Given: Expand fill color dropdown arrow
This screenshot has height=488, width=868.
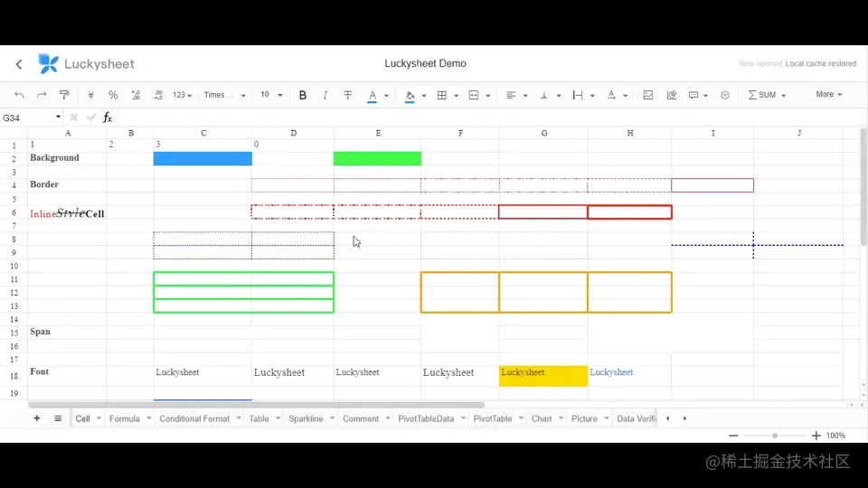Looking at the screenshot, I should (424, 96).
